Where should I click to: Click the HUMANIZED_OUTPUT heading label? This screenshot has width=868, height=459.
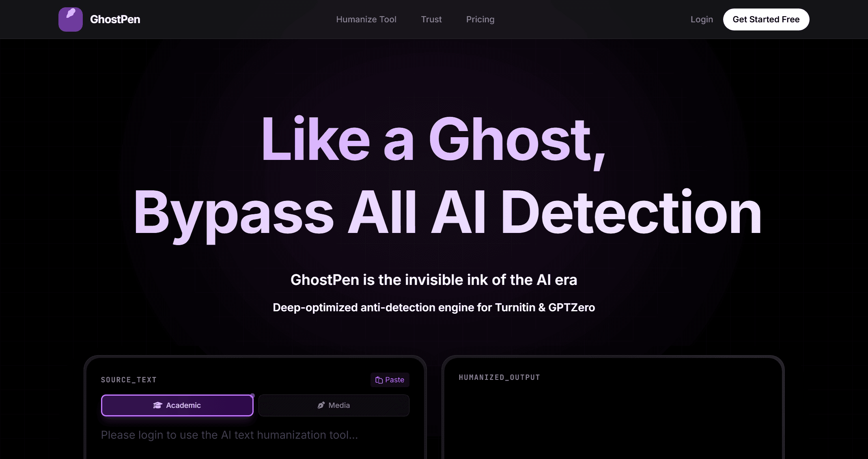pos(499,377)
